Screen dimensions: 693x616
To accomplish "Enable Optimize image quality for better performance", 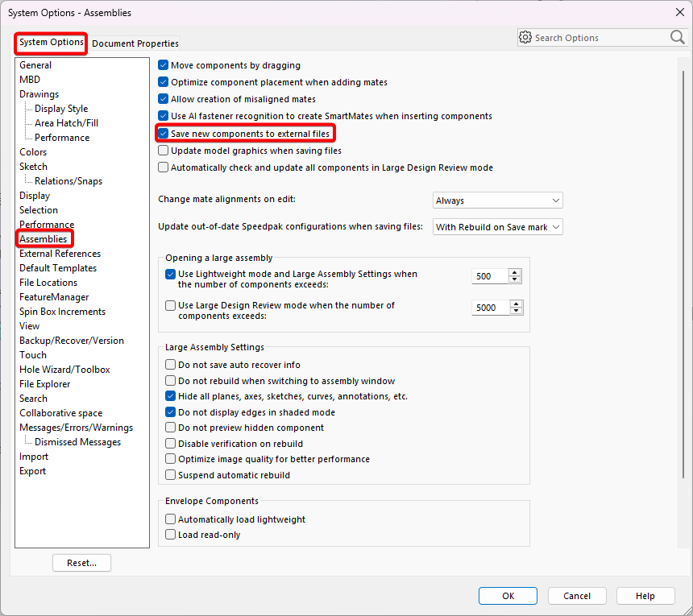I will [x=170, y=459].
